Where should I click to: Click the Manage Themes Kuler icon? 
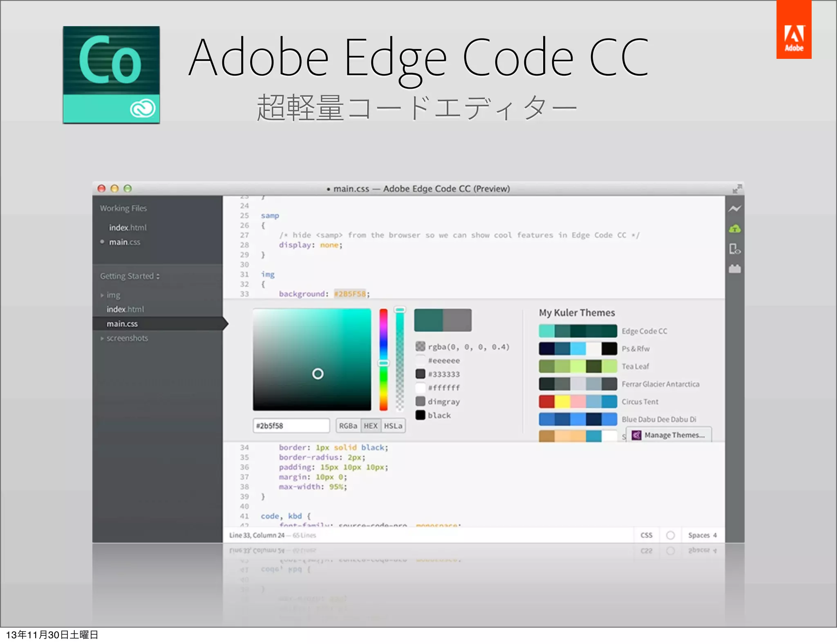pos(636,435)
